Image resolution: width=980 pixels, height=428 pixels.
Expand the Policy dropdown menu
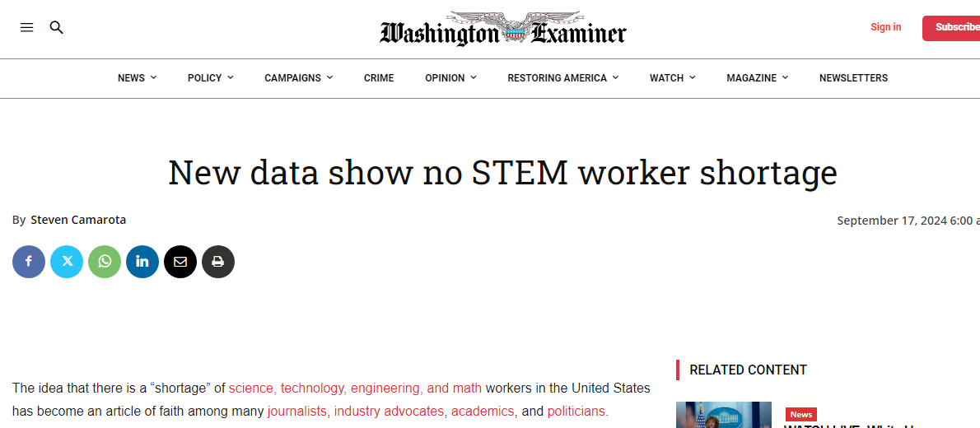tap(210, 78)
